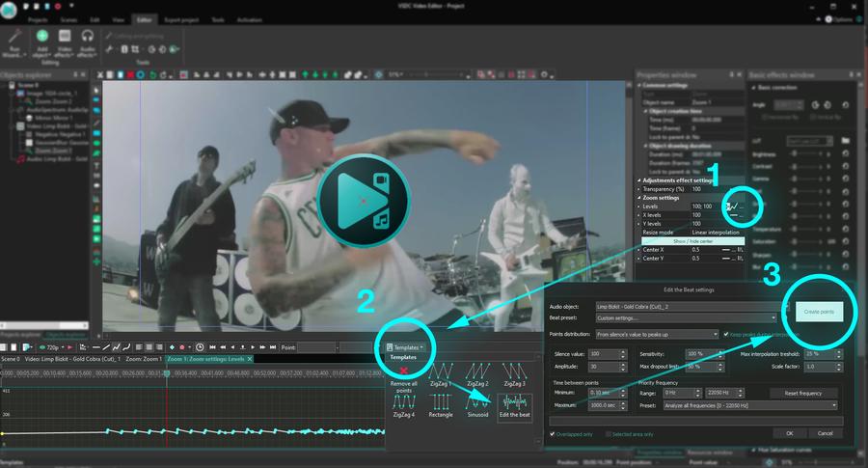Click the green undo arrow icon
This screenshot has height=468, width=868.
152,74
